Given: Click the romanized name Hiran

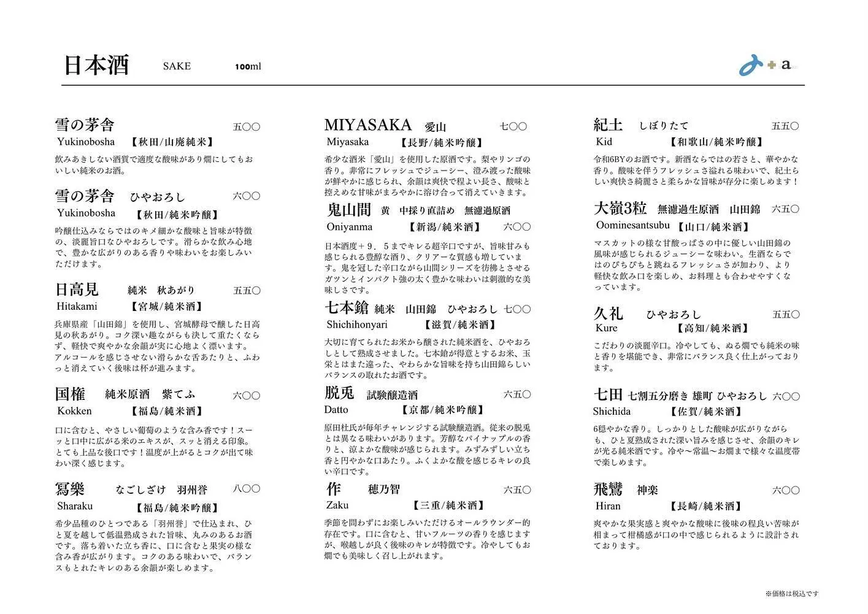Looking at the screenshot, I should (x=607, y=506).
